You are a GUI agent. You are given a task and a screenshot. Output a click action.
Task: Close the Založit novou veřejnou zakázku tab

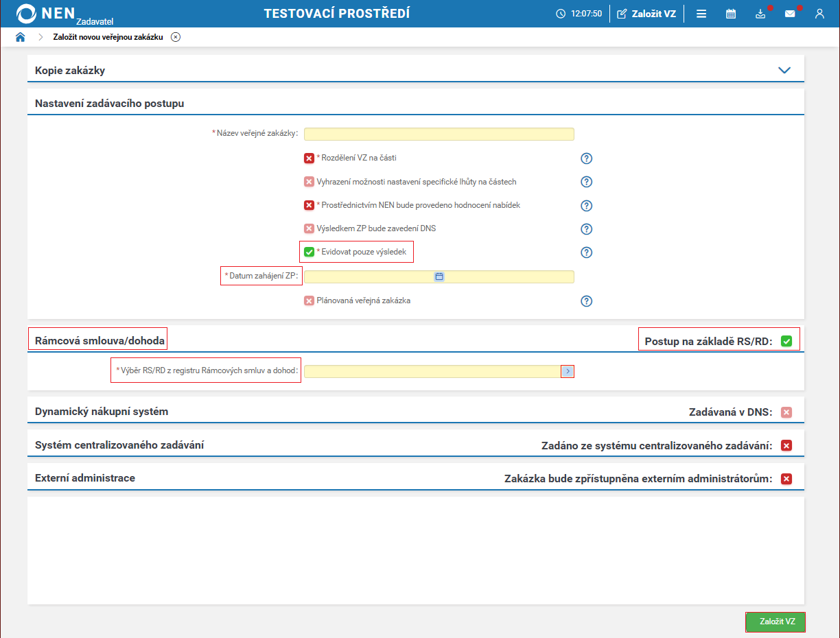point(176,37)
